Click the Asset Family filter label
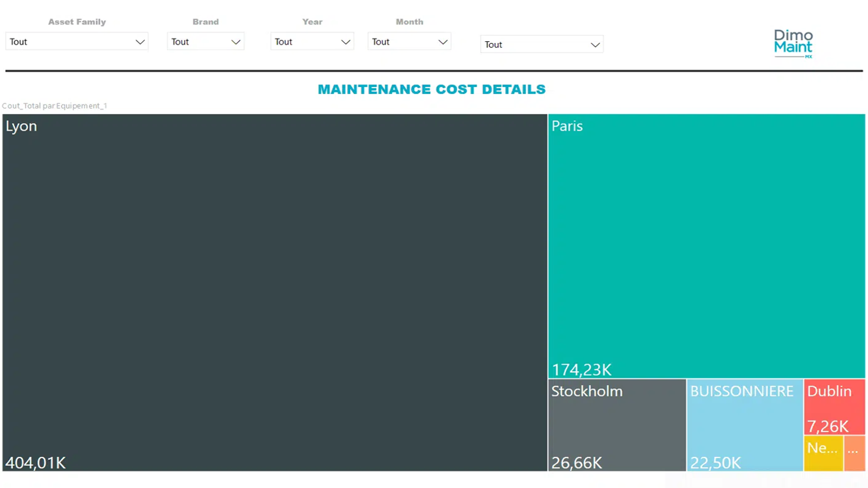Screen dimensions: 868x488 coord(76,22)
